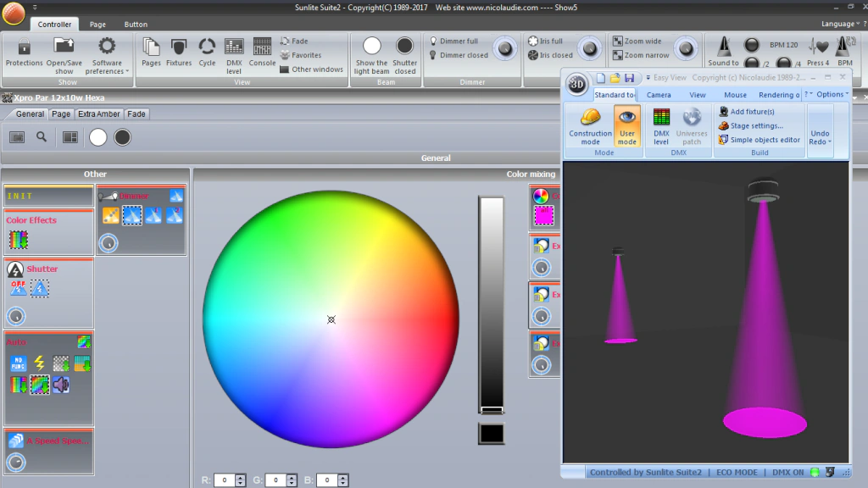Click the save icon in Easy View

(x=630, y=78)
